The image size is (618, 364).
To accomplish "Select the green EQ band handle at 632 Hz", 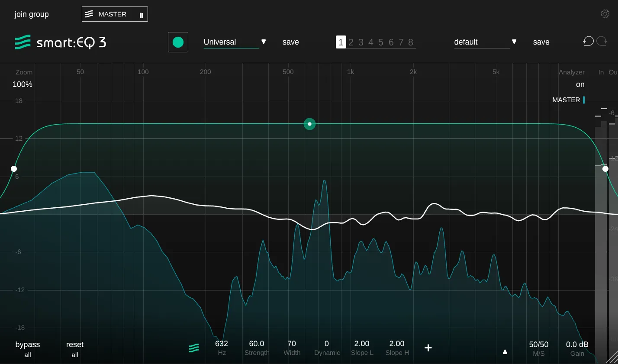I will point(309,124).
